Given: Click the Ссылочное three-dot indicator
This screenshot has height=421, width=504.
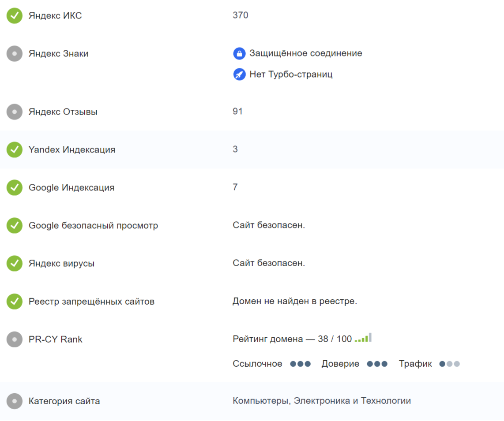Looking at the screenshot, I should point(301,364).
